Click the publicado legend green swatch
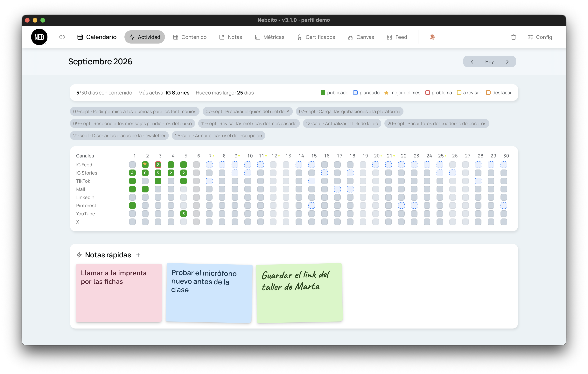 click(x=323, y=93)
